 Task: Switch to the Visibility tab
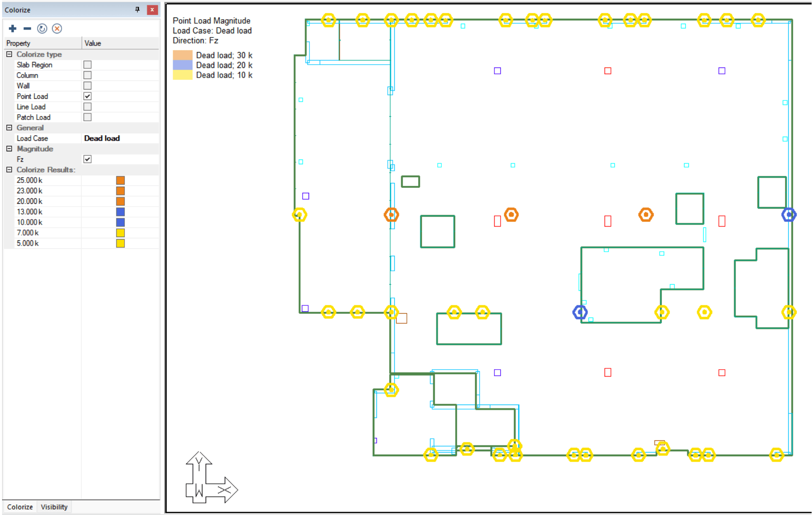click(54, 507)
